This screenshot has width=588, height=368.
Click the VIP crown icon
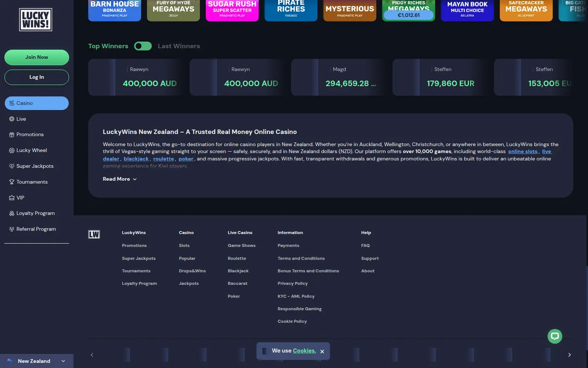[11, 197]
